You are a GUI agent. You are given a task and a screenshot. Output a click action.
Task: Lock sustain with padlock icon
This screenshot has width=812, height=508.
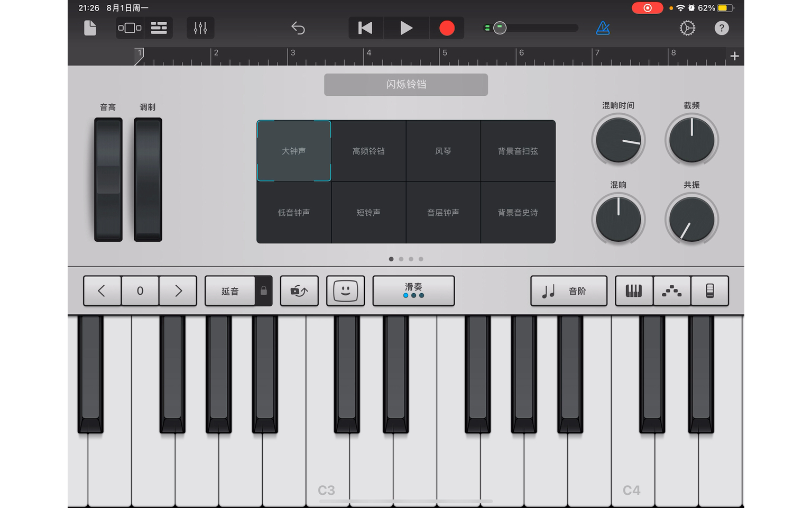[264, 291]
